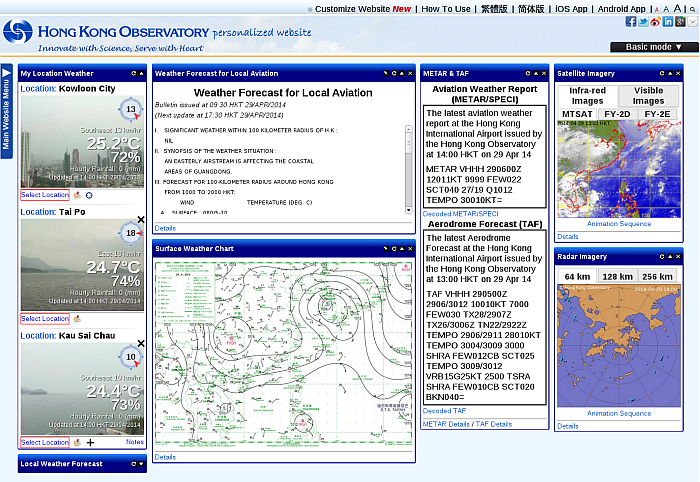Select Location for Kowloon City
Screen dimensions: 700x482
45,195
